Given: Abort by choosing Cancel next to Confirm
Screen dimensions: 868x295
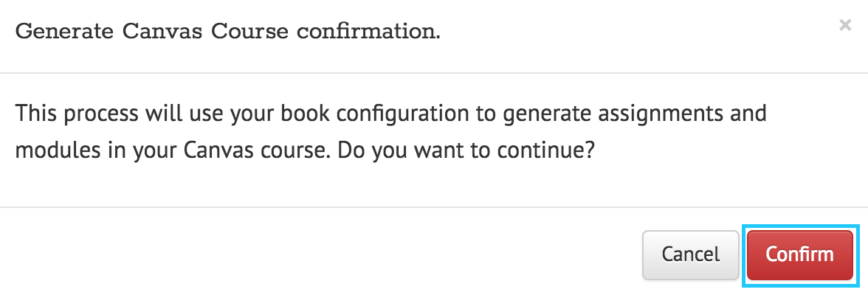Looking at the screenshot, I should [690, 255].
